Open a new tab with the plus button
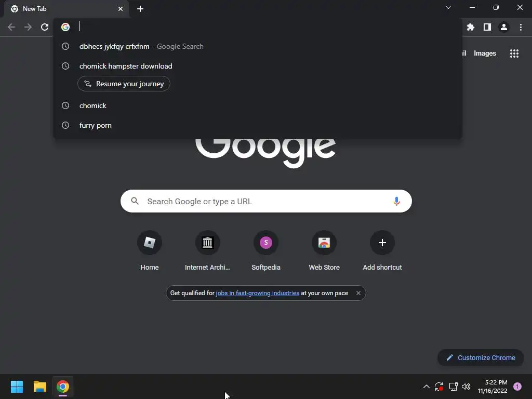Viewport: 532px width, 399px height. (x=140, y=9)
